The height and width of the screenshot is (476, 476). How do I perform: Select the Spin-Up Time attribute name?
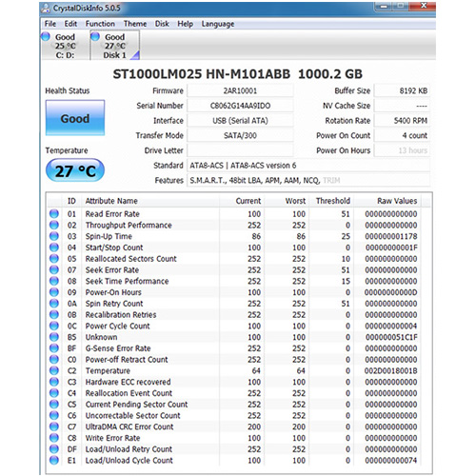click(109, 236)
